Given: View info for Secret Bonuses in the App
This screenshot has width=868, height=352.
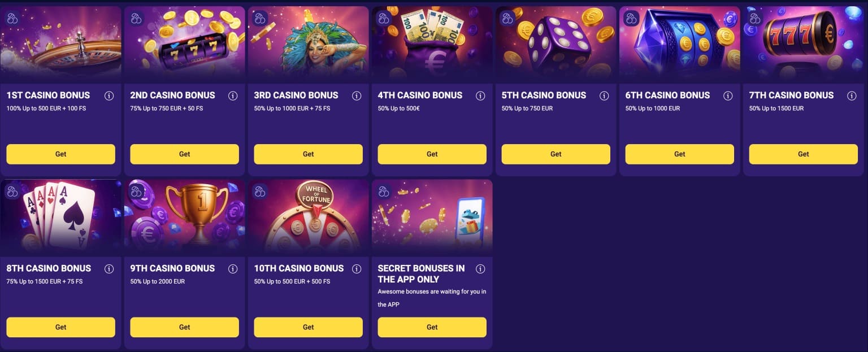Looking at the screenshot, I should click(x=480, y=269).
